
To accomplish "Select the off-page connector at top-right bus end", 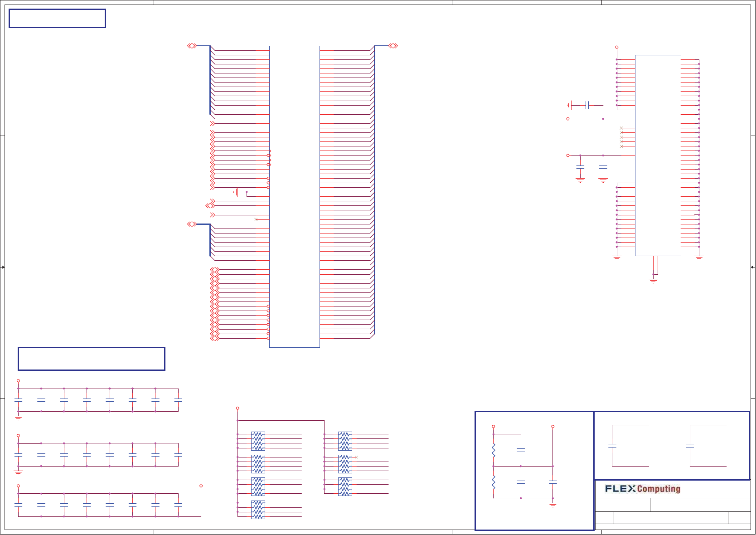I will pos(393,46).
